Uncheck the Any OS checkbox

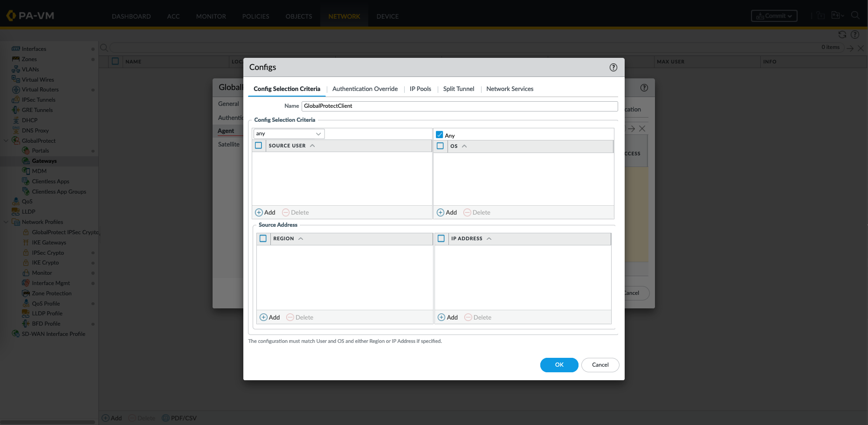pos(439,135)
